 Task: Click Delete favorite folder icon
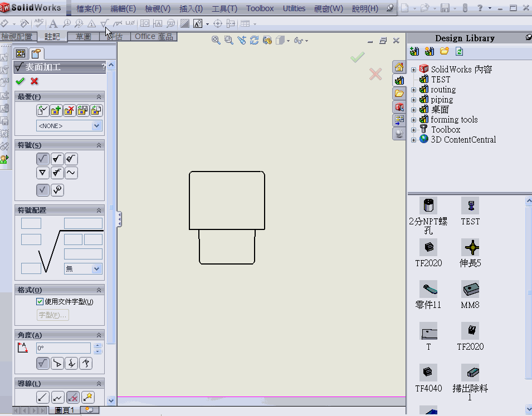tap(69, 110)
